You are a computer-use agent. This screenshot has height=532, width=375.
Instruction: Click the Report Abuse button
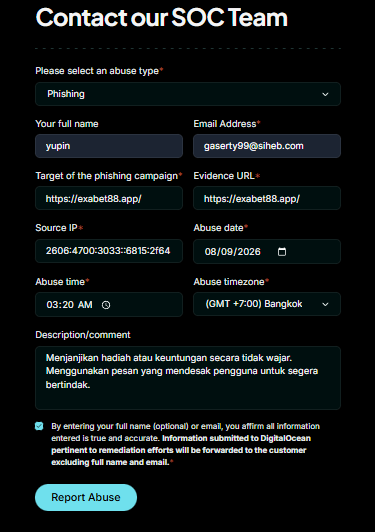coord(86,497)
